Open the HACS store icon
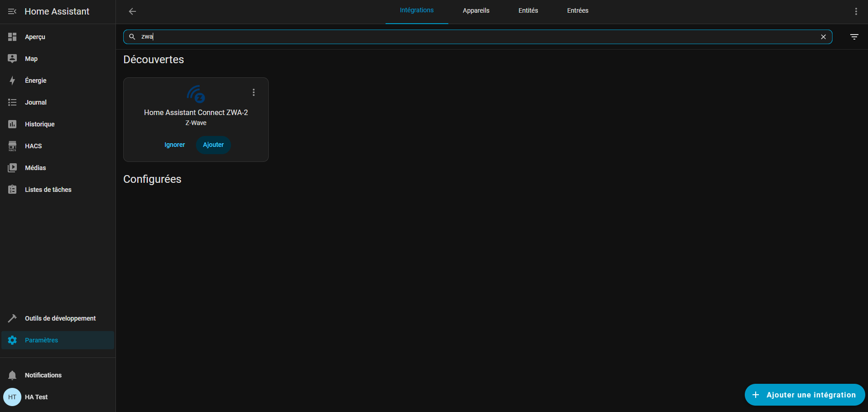 [x=12, y=146]
